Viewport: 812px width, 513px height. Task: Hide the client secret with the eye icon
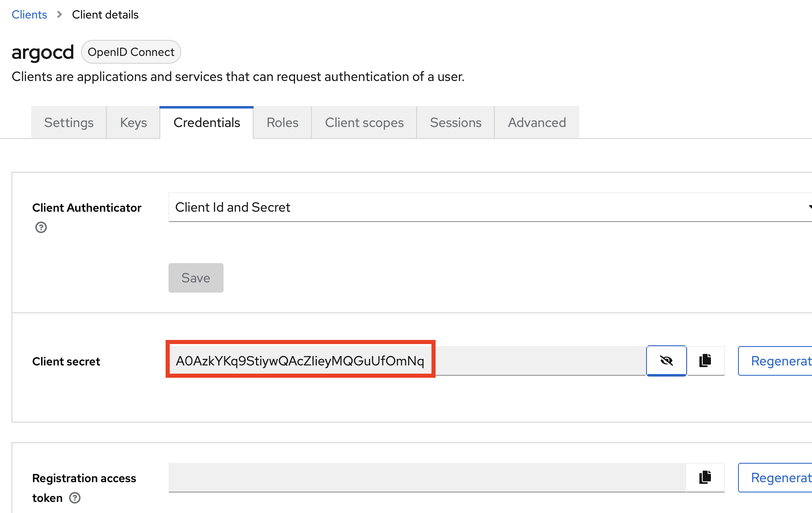pos(666,360)
